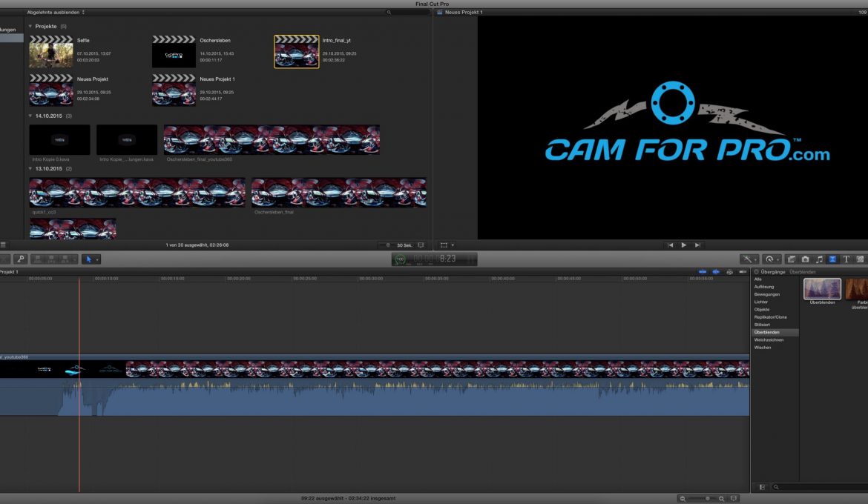The height and width of the screenshot is (504, 868).
Task: Open viewer transform tool dropdown
Action: (x=453, y=245)
